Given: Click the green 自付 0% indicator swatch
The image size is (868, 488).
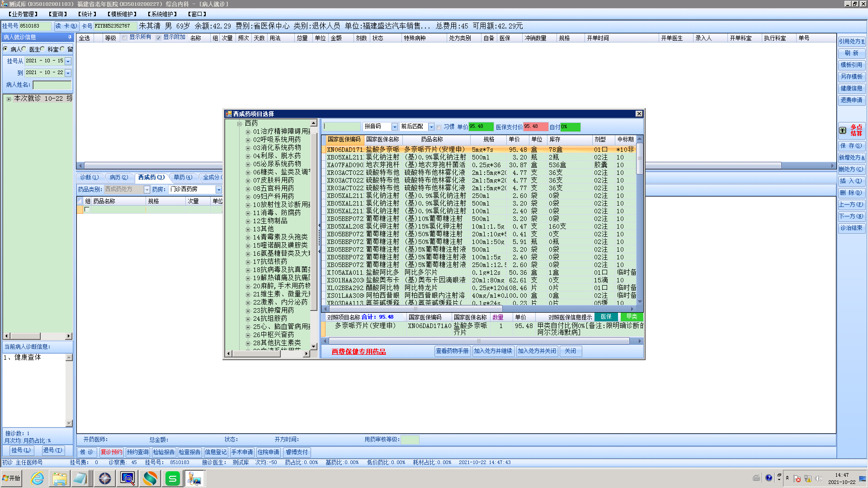Looking at the screenshot, I should pyautogui.click(x=570, y=127).
